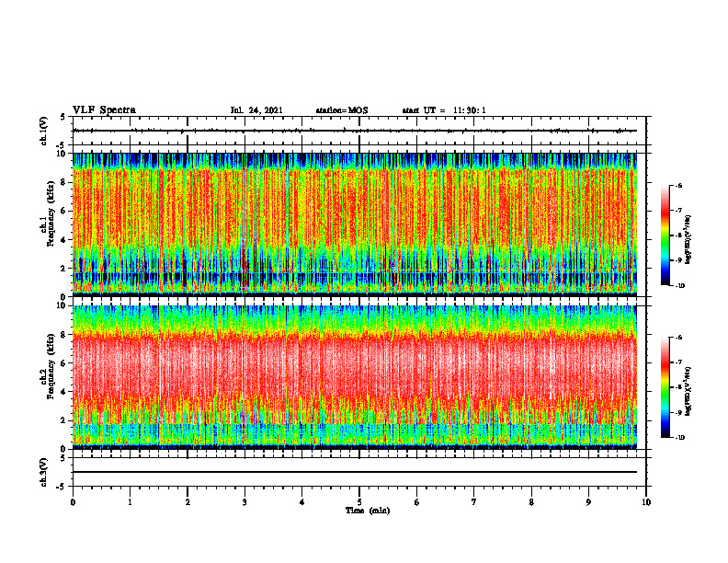Image resolution: width=728 pixels, height=563 pixels.
Task: Click time-axis tick label "6"
Action: tap(417, 502)
